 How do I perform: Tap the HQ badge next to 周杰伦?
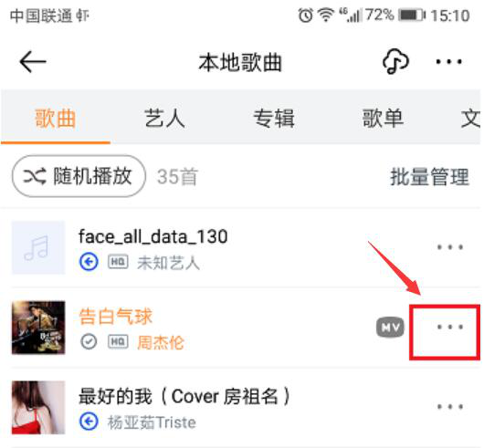[118, 341]
